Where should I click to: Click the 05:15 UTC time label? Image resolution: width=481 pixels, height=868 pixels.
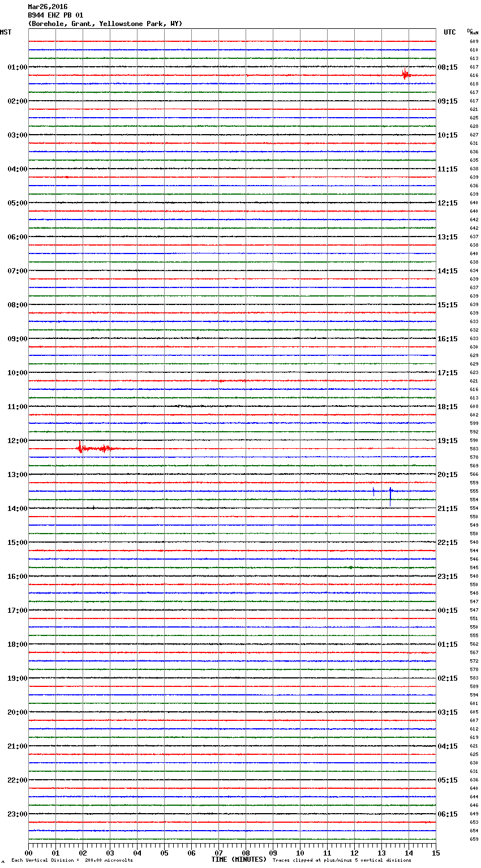point(448,780)
